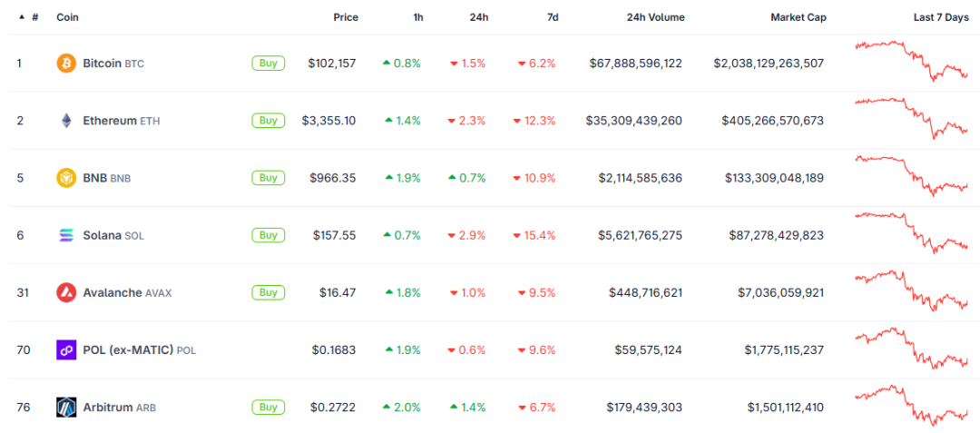980x433 pixels.
Task: Click the Ethereum diamond logo icon
Action: coord(66,121)
